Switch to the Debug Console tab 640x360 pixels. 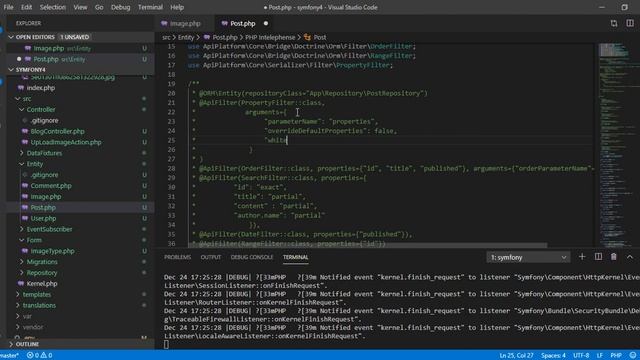252,258
